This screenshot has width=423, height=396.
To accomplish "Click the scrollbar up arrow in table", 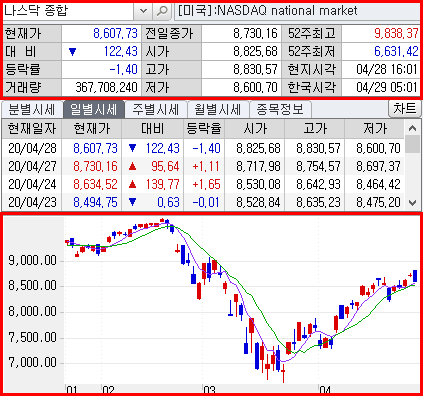I will pyautogui.click(x=412, y=128).
